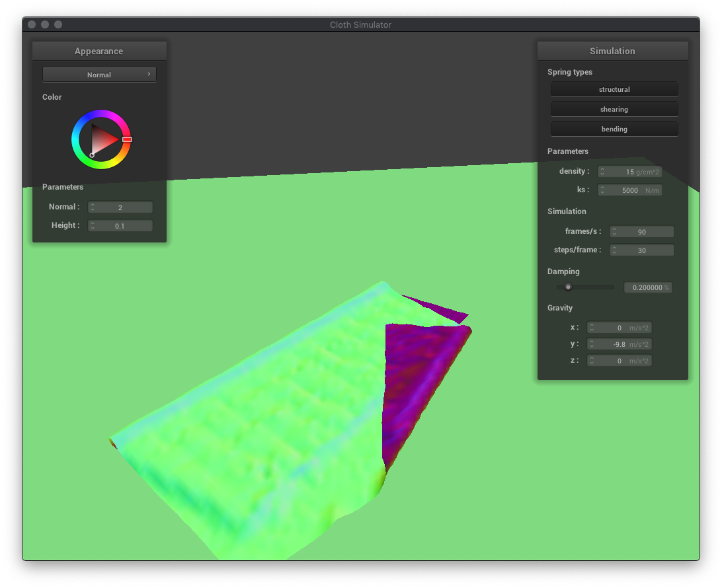
Task: Click the Normal field stepper arrows
Action: 93,207
